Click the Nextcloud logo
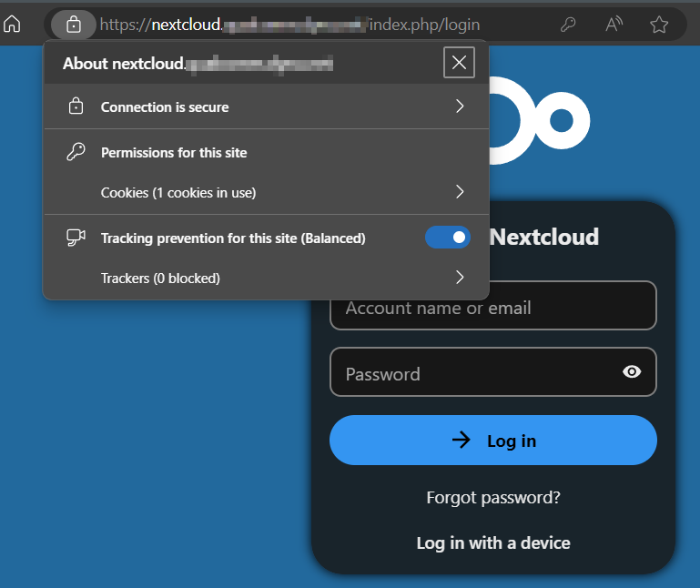 [539, 120]
